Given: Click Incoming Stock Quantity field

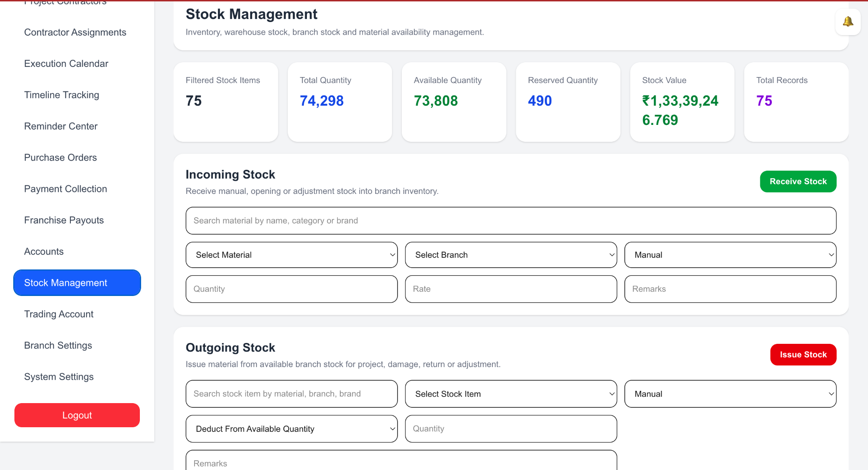Looking at the screenshot, I should 292,289.
